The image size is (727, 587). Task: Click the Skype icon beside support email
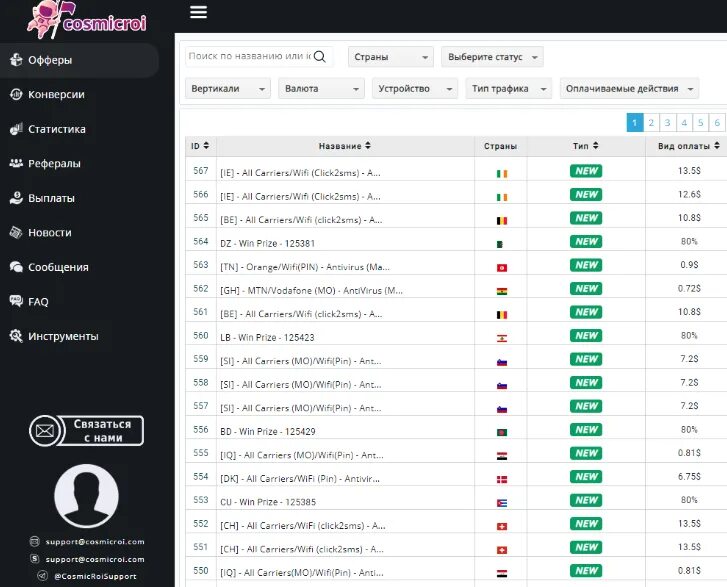tap(35, 559)
